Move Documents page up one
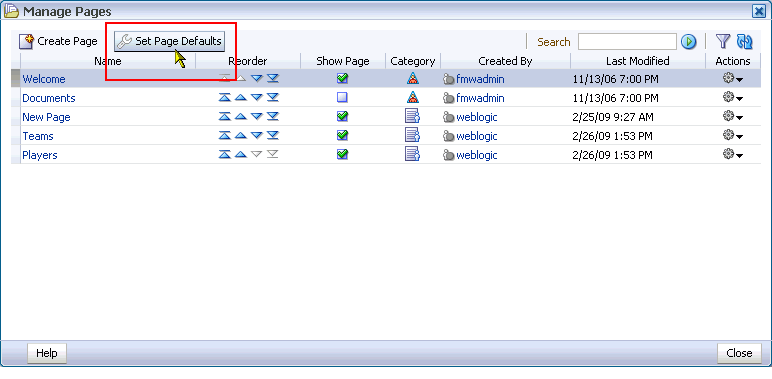The height and width of the screenshot is (379, 772). [240, 97]
